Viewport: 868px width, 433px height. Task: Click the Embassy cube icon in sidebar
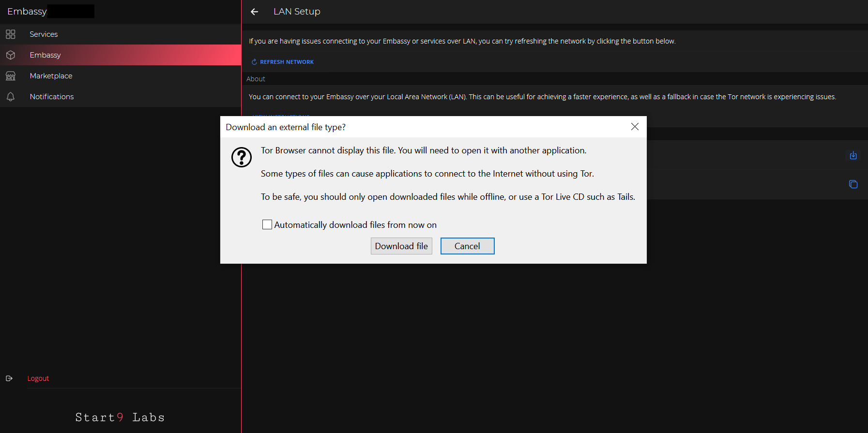11,55
